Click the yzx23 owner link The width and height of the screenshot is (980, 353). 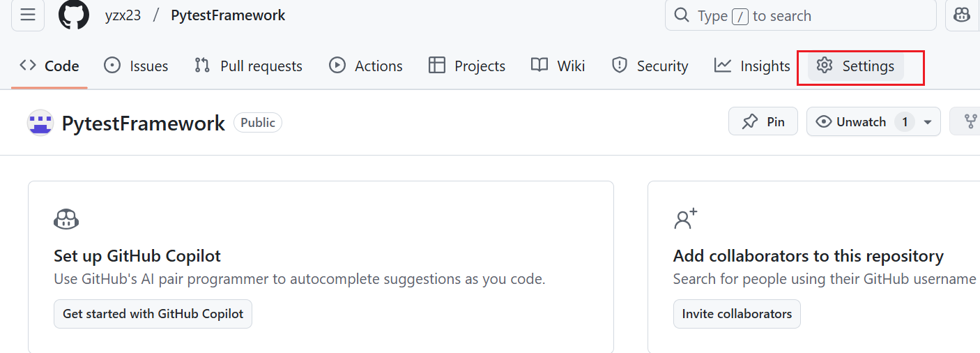point(123,15)
